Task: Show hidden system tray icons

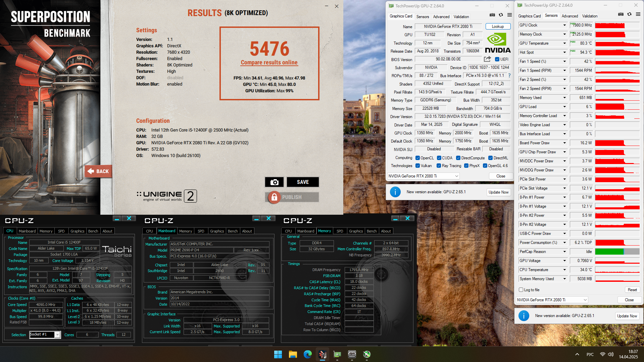Action: point(577,354)
